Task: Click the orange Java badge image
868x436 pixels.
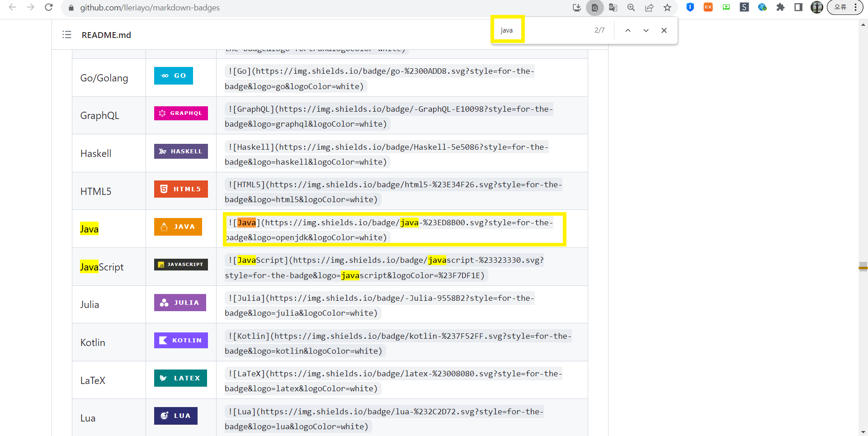Action: pyautogui.click(x=178, y=227)
